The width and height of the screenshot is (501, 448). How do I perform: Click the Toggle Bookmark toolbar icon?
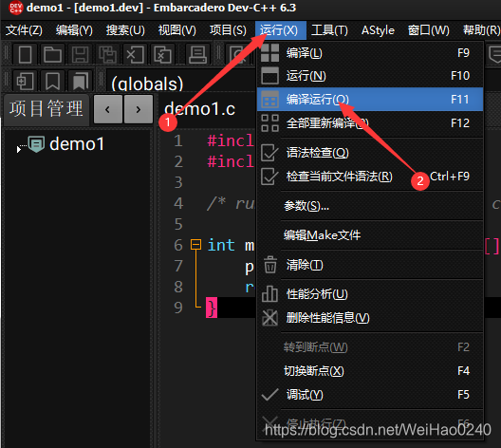52,82
